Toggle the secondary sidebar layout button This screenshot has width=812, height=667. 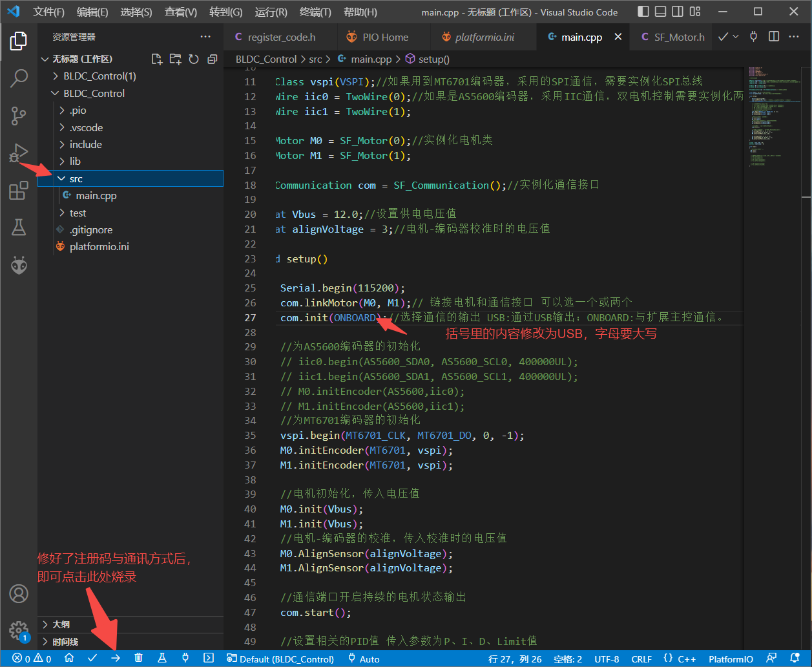tap(677, 12)
